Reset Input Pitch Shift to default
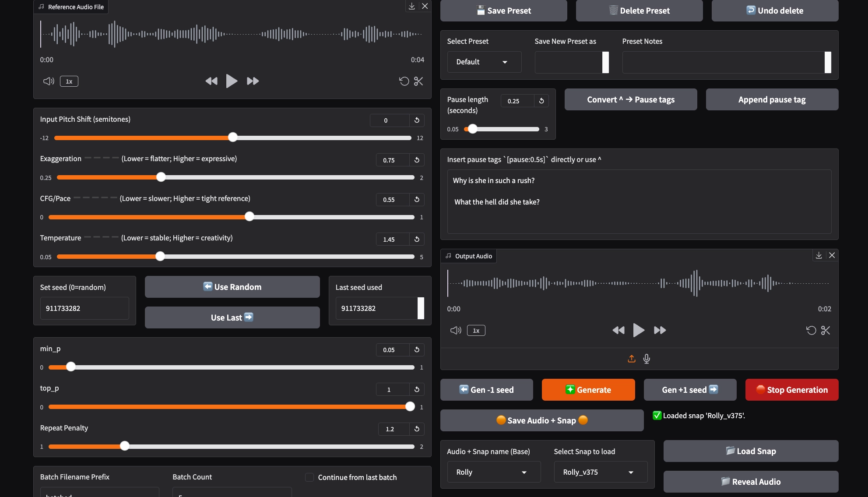This screenshot has width=868, height=497. tap(417, 120)
